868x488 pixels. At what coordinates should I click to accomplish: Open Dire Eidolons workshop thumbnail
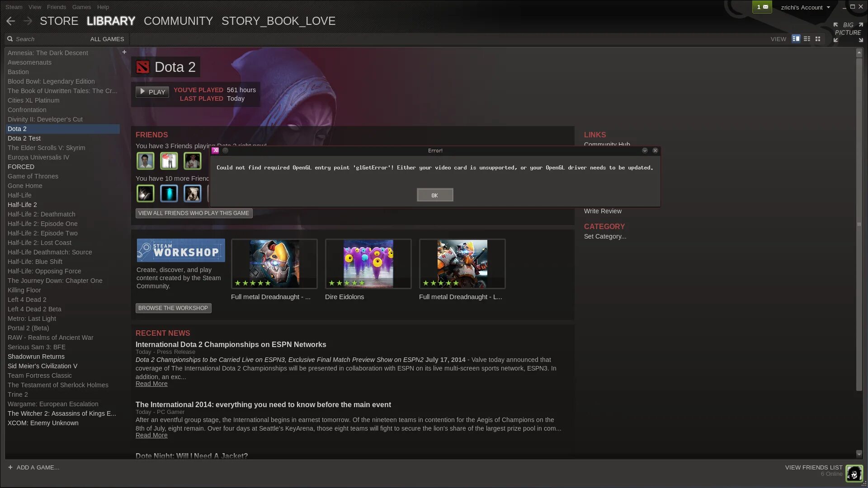point(368,264)
